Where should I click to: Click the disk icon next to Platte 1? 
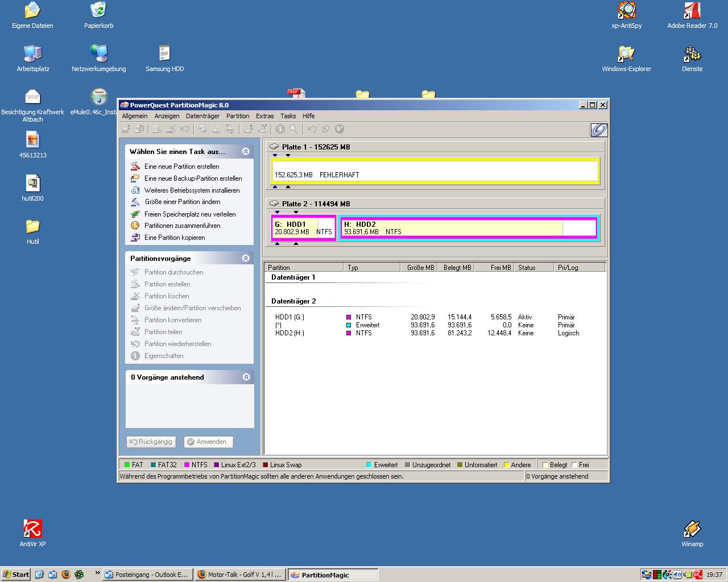tap(274, 147)
